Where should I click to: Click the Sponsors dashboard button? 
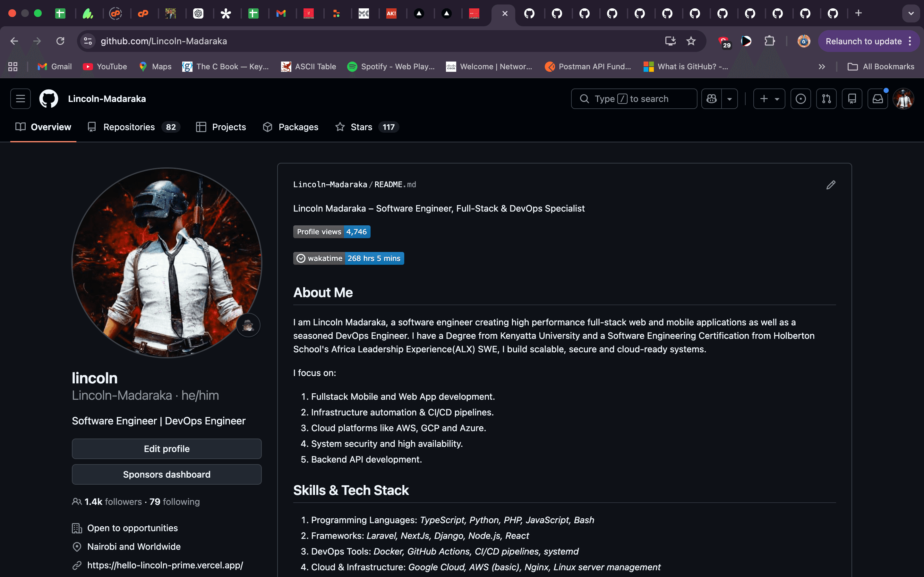[x=167, y=474]
